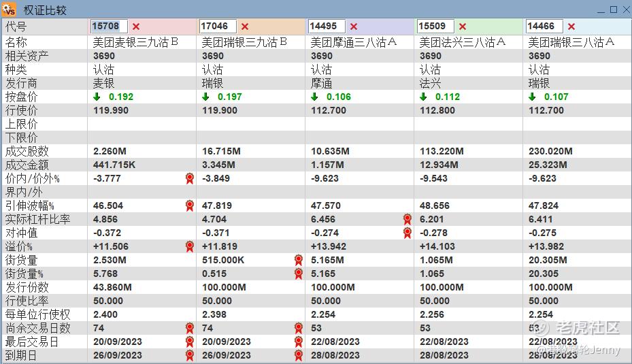Select the 行使价 row label

[21, 110]
